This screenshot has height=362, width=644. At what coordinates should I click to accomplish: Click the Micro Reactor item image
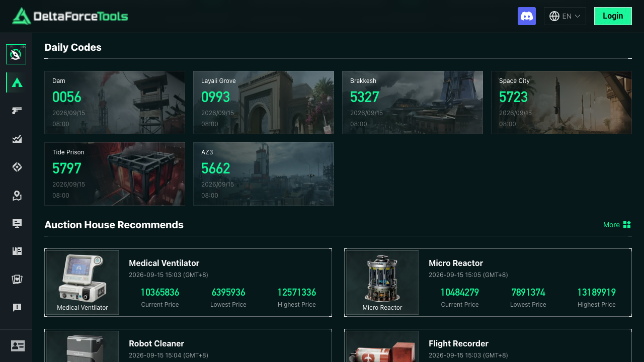pyautogui.click(x=382, y=283)
